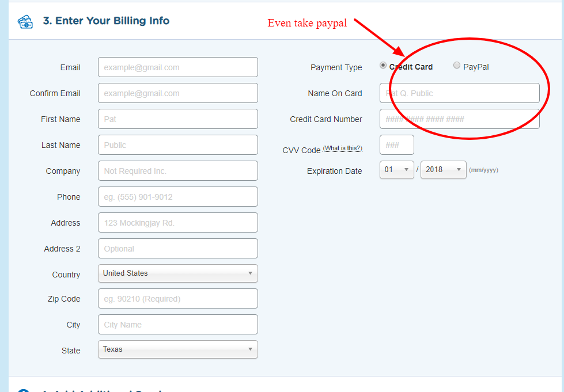Click the 'Zip Code' label
The width and height of the screenshot is (564, 392).
click(64, 299)
